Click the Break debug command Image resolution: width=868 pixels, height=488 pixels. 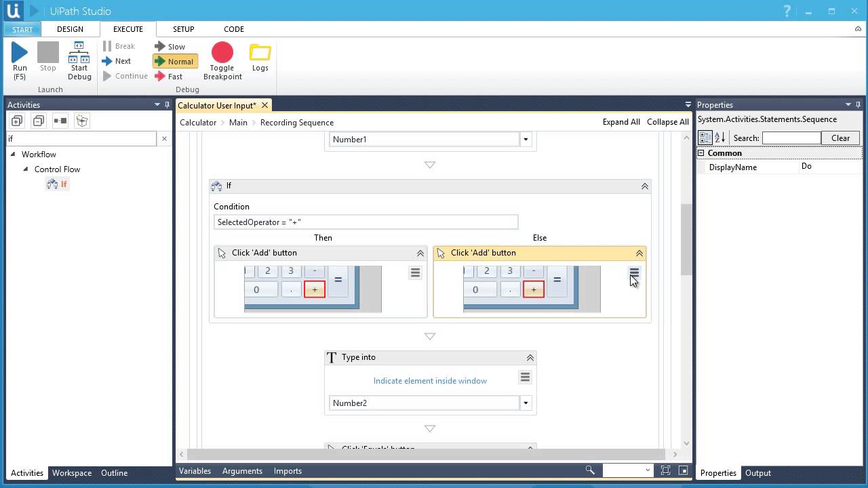coord(119,46)
